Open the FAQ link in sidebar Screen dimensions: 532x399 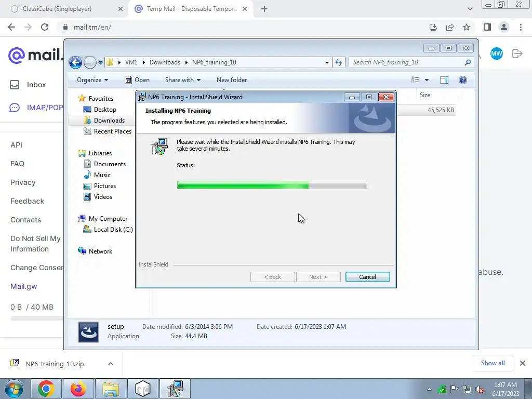coord(17,164)
